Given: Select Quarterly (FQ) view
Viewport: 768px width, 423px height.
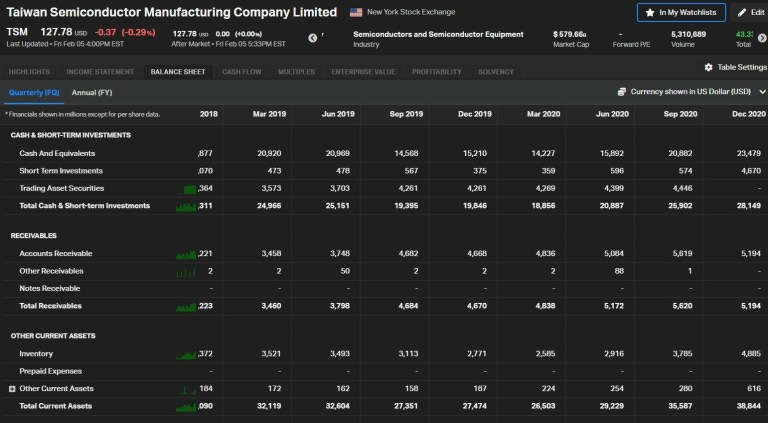Looking at the screenshot, I should point(34,93).
